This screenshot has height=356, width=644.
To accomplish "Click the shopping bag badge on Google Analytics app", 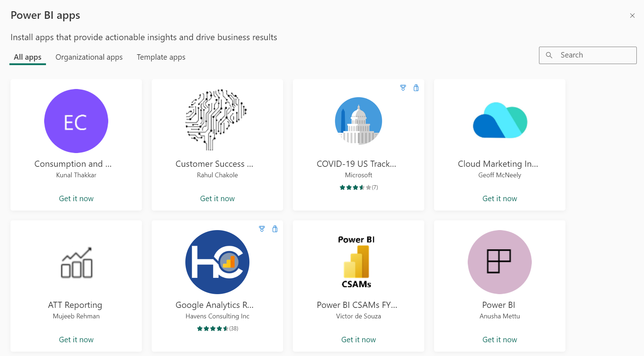I will pos(275,229).
